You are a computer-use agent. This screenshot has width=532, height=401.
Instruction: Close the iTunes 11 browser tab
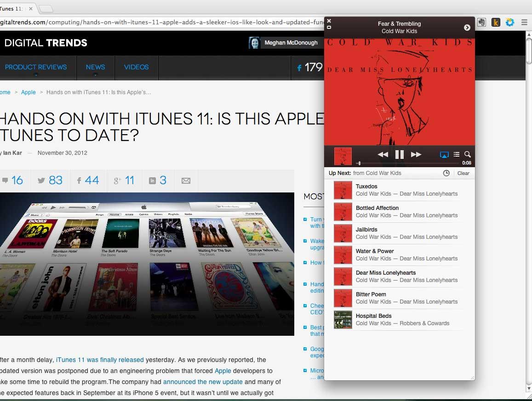tap(30, 8)
